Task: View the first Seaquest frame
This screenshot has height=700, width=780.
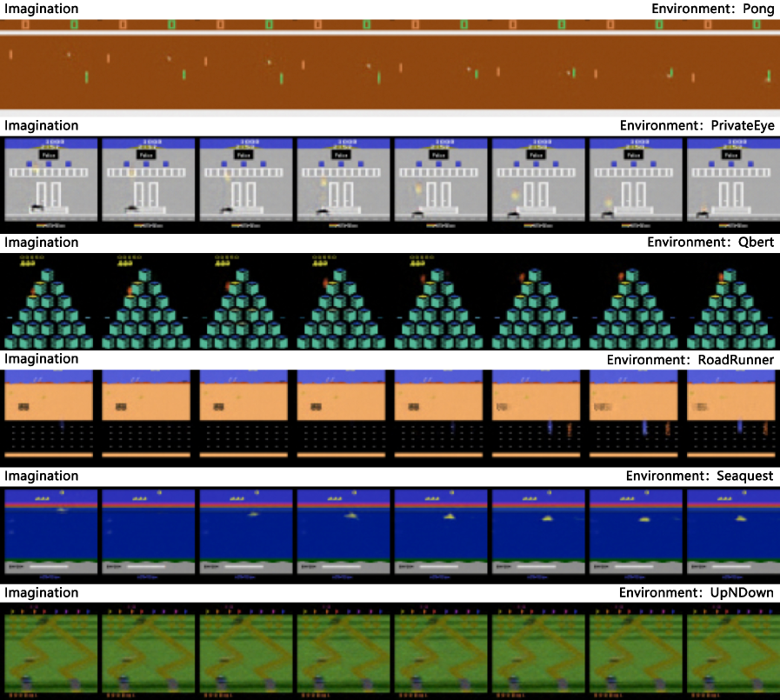Action: tap(50, 535)
